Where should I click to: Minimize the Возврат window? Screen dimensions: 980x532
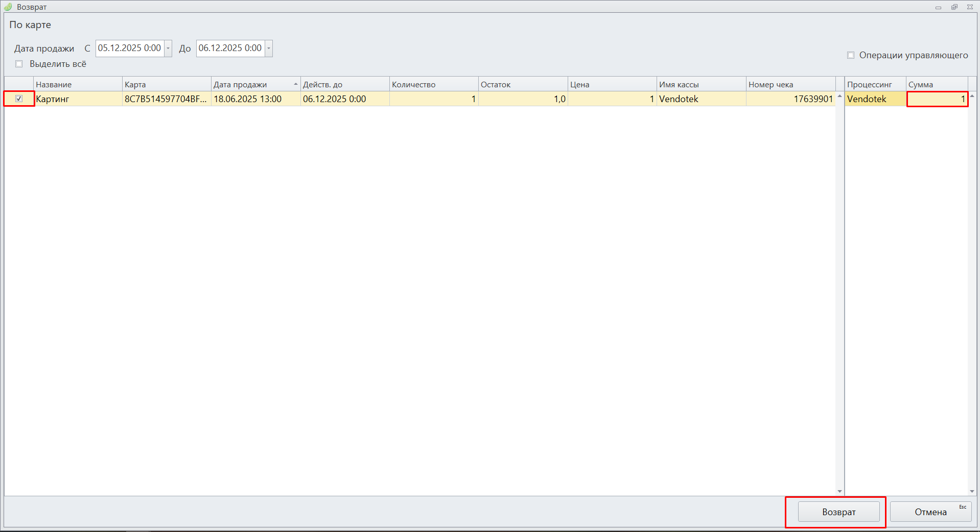click(938, 7)
